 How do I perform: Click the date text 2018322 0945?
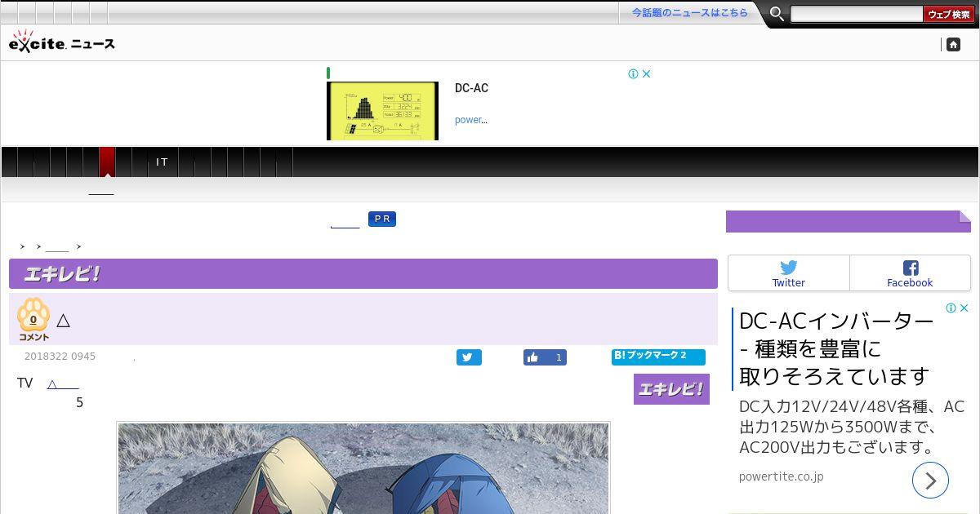click(60, 357)
